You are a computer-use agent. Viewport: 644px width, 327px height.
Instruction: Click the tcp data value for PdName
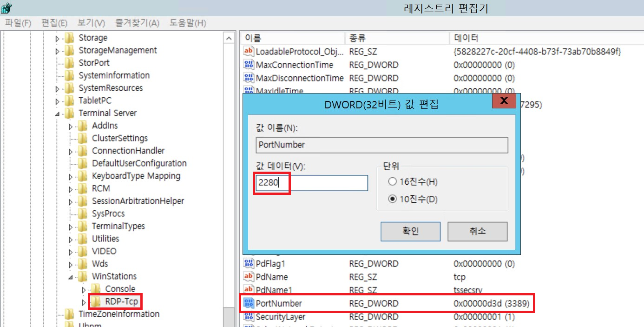click(460, 277)
